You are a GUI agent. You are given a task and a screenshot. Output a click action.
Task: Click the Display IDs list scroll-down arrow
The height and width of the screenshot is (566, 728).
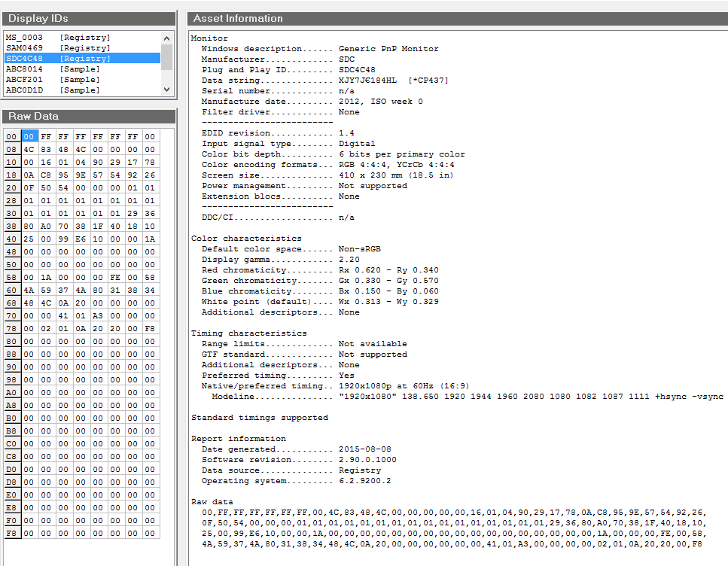click(166, 90)
